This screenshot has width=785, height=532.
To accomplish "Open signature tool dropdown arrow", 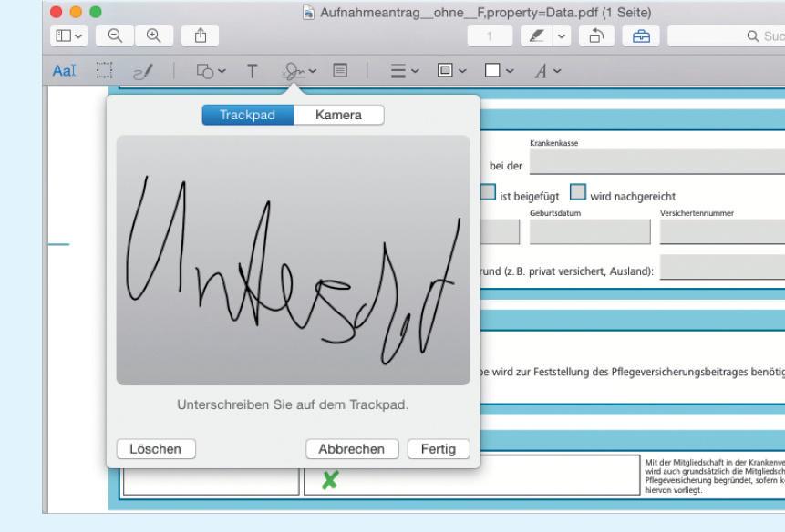I will click(313, 71).
